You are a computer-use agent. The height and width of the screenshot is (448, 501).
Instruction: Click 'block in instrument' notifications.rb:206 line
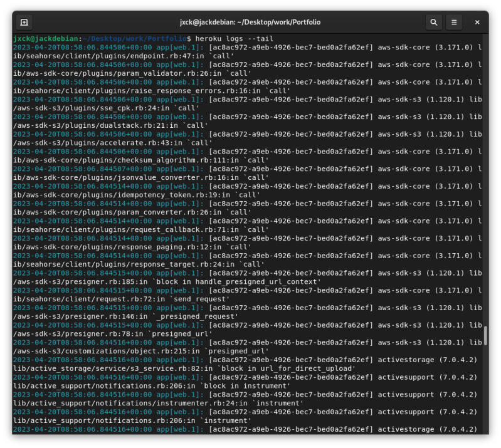tap(152, 386)
